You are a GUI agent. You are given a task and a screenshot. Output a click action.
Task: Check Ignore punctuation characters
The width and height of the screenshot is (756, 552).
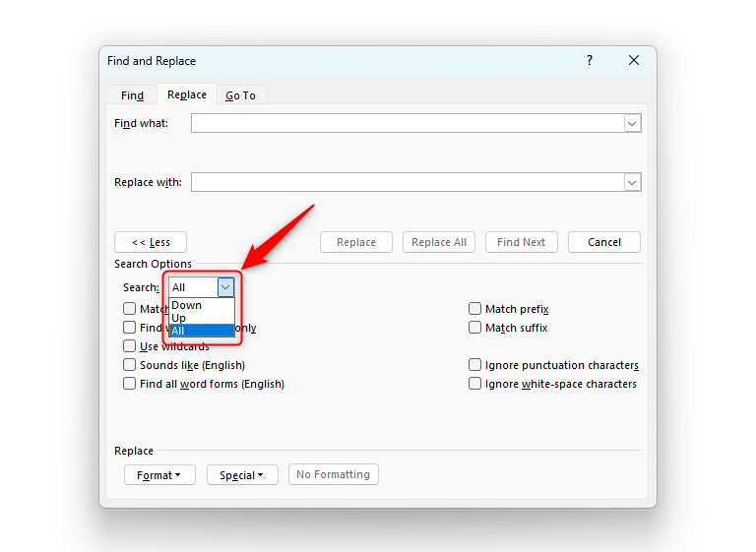point(474,365)
